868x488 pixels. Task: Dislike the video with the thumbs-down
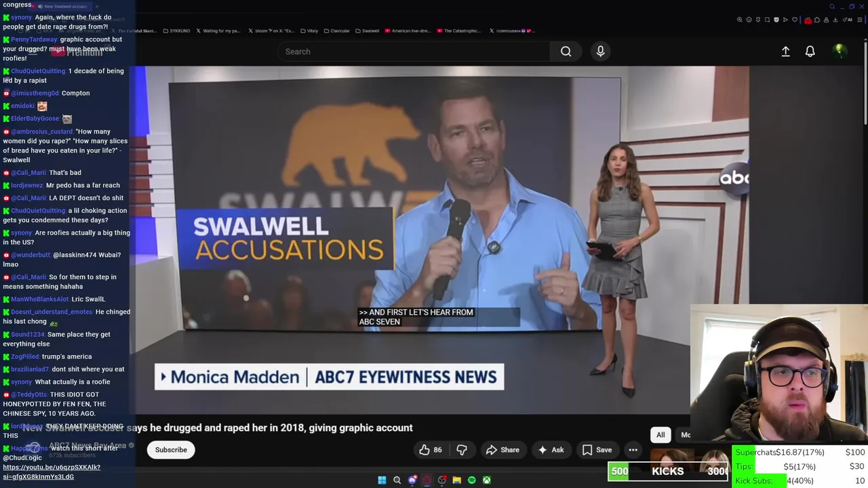462,450
